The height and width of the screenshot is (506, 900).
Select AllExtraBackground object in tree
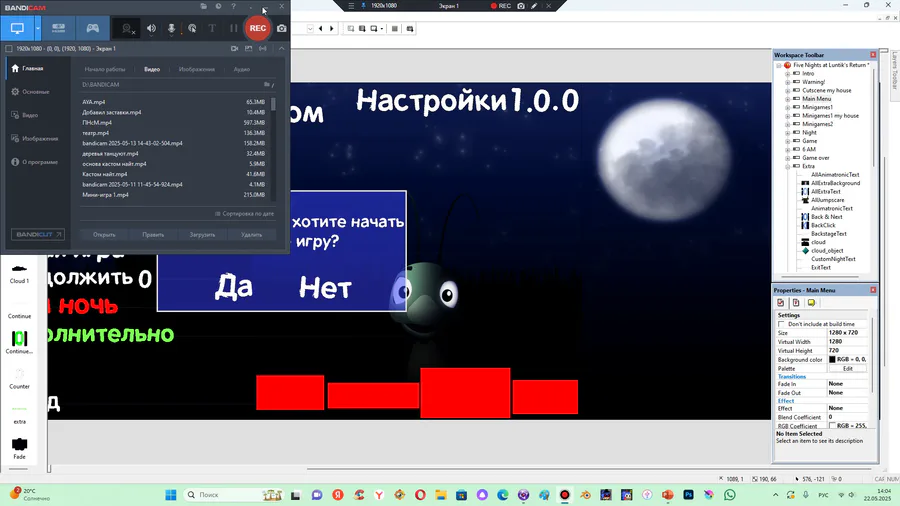[x=835, y=183]
